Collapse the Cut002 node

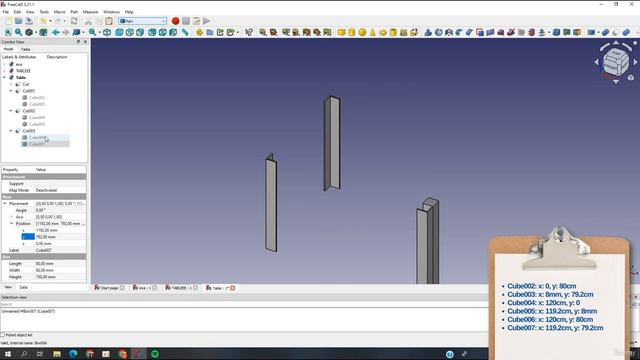tap(11, 111)
